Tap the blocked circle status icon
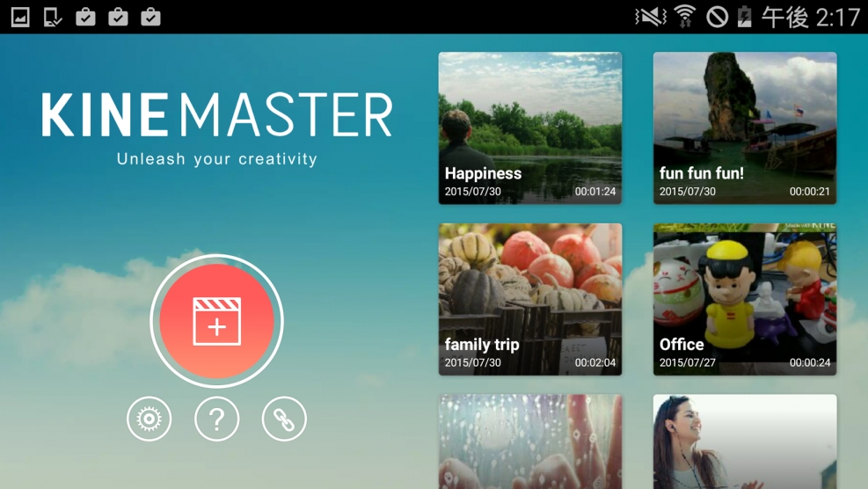This screenshot has height=489, width=868. coord(717,17)
